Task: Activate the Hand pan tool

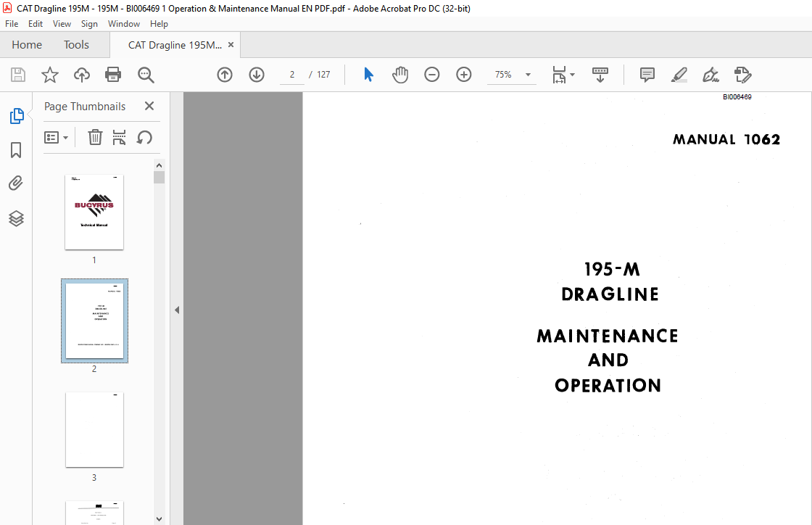Action: pos(399,75)
